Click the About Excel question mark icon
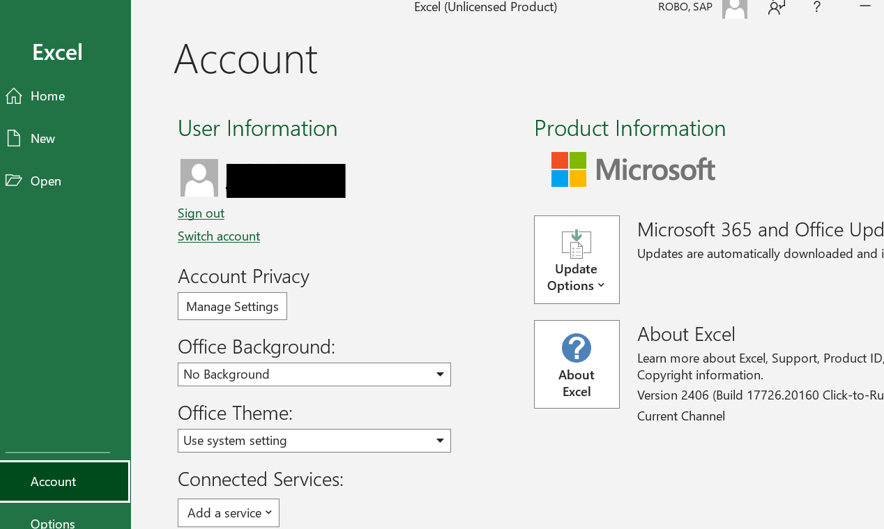This screenshot has width=884, height=529. tap(576, 347)
